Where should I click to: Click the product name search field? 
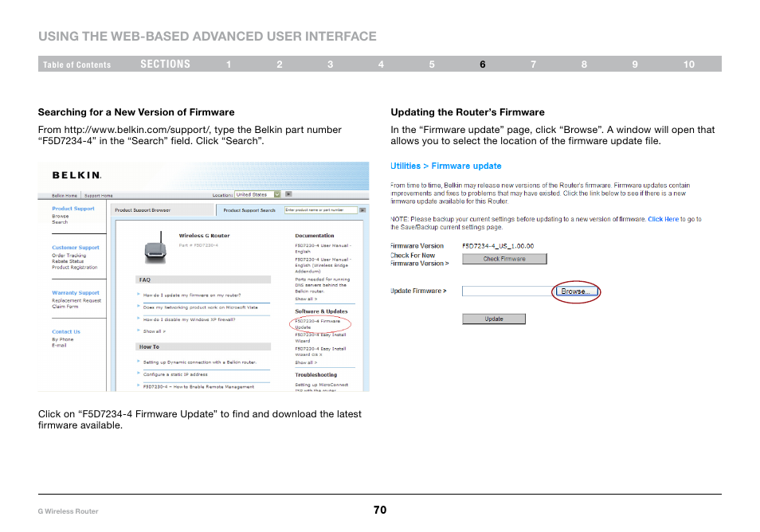[x=321, y=209]
